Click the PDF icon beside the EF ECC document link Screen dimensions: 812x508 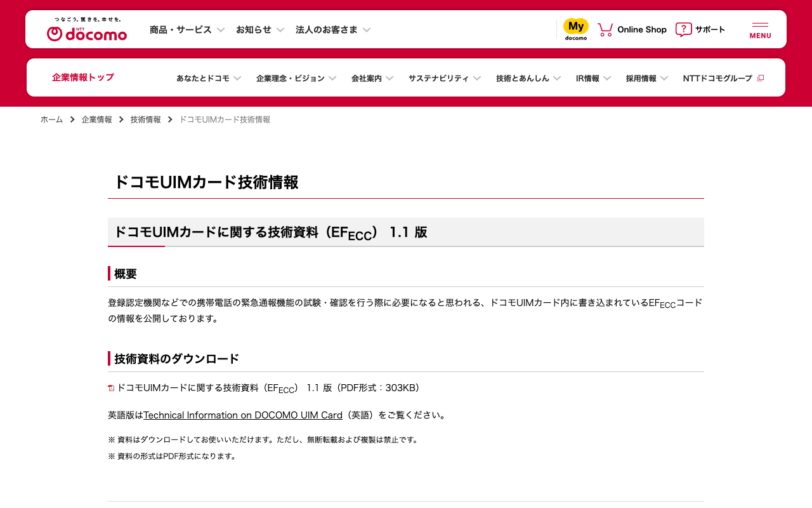coord(111,388)
